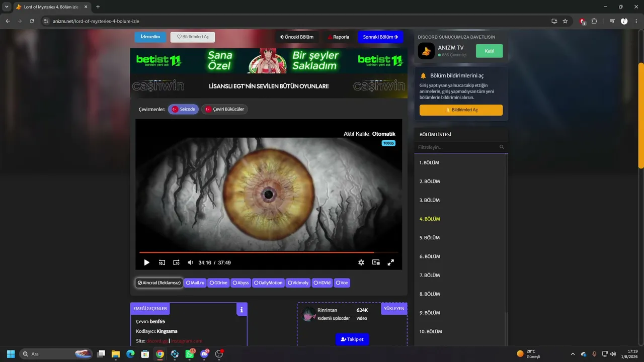The width and height of the screenshot is (644, 362).
Task: Report the episode with Raporla
Action: point(338,37)
